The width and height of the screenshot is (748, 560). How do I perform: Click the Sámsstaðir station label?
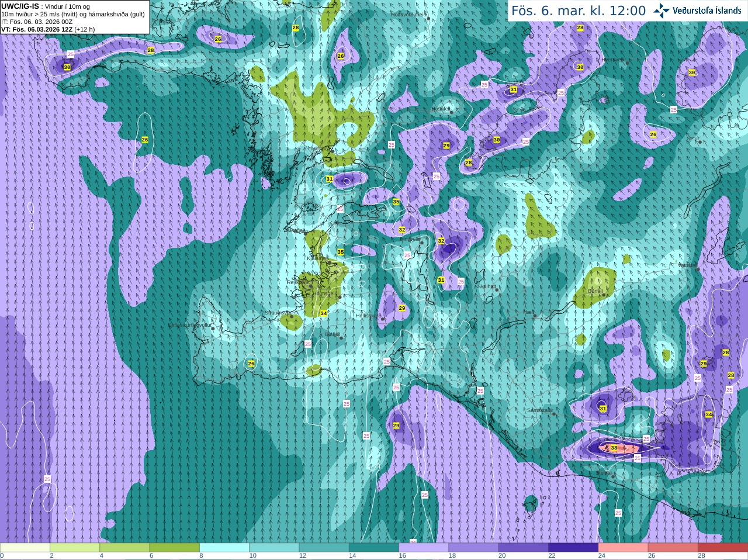[539, 410]
